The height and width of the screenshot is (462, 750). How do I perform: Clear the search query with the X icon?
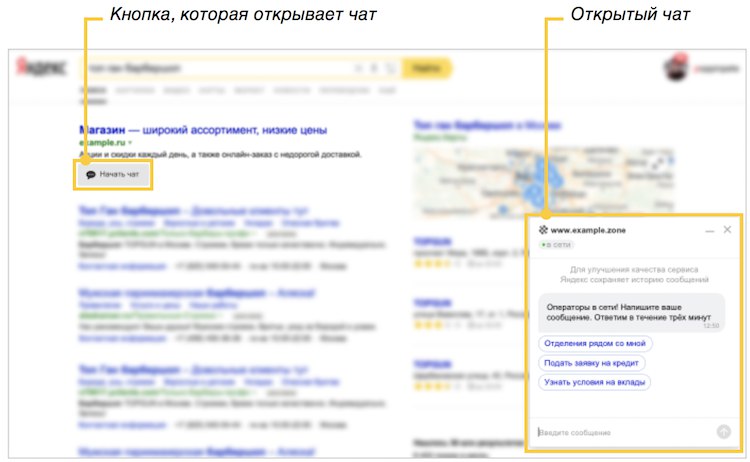358,68
